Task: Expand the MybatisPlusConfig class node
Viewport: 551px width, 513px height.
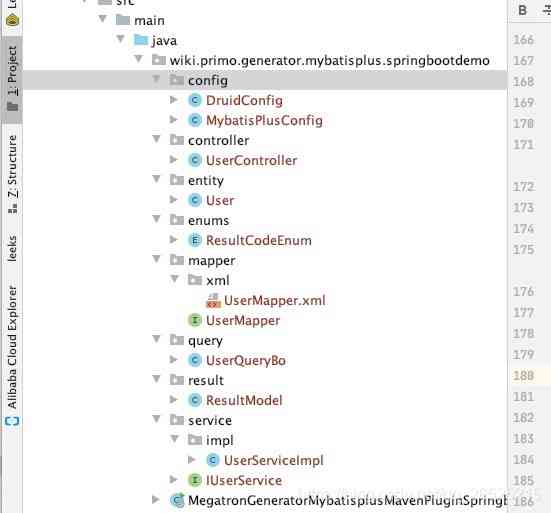Action: point(174,120)
